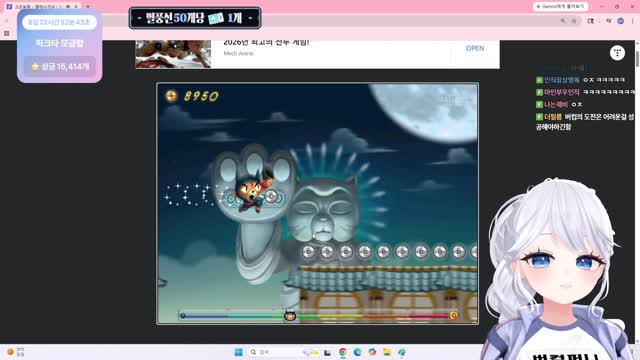Screen dimensions: 640x360
Task: Open File Explorer from the taskbar
Action: pyautogui.click(x=387, y=352)
